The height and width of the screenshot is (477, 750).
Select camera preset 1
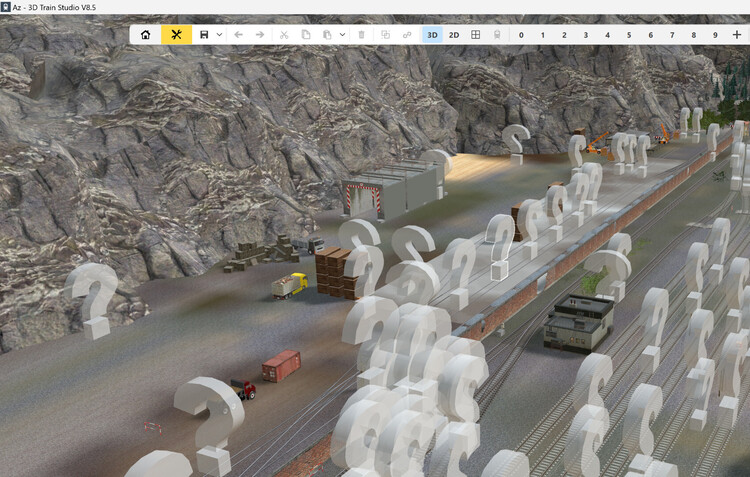[x=542, y=35]
